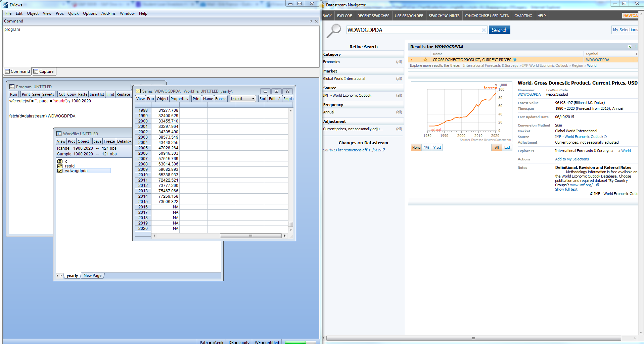Click Show full text link
This screenshot has width=644, height=344.
(566, 189)
